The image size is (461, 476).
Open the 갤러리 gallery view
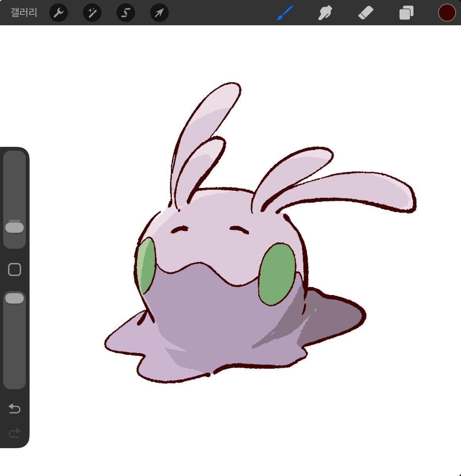24,13
